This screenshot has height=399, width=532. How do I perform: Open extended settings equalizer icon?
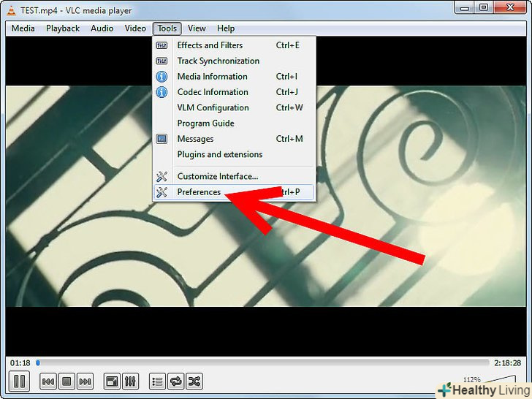pos(130,381)
